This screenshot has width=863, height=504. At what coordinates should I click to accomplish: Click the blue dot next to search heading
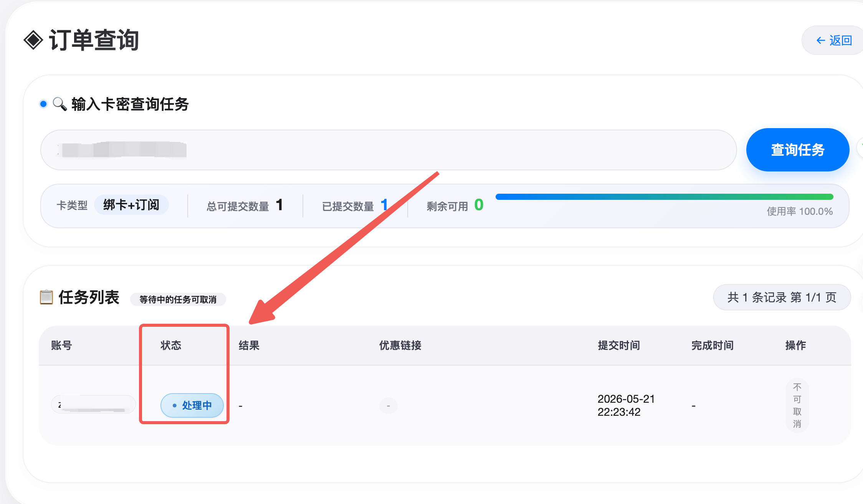[43, 104]
